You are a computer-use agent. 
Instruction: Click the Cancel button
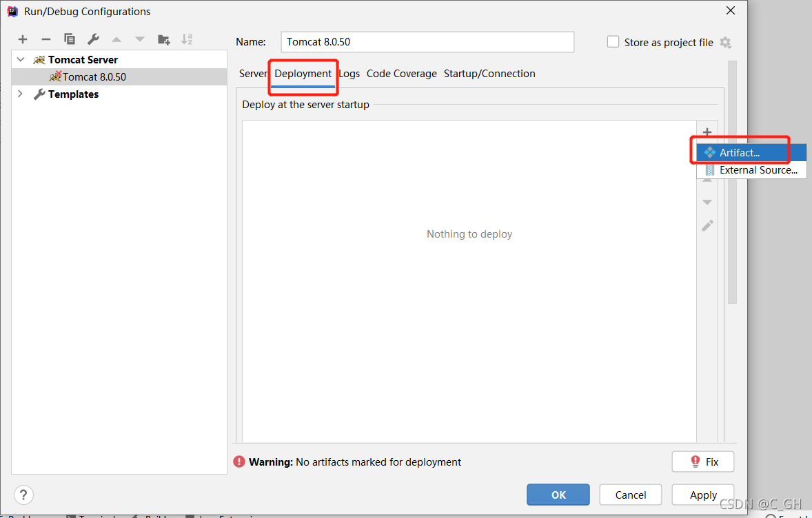(630, 495)
